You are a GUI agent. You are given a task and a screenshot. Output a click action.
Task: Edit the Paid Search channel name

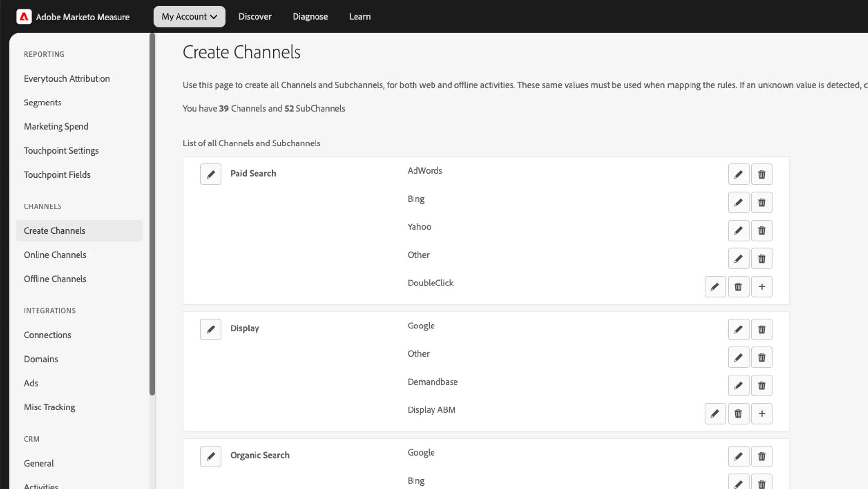tap(211, 174)
